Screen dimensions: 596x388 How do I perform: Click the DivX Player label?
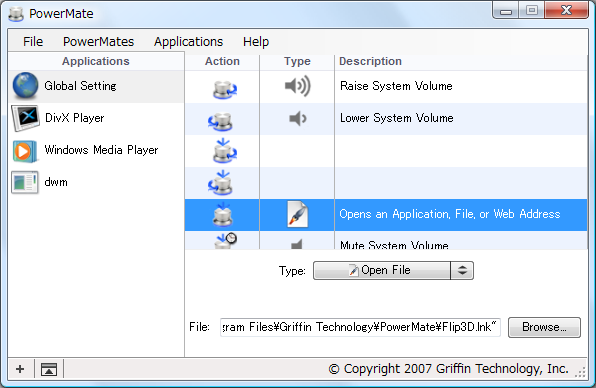click(x=74, y=118)
